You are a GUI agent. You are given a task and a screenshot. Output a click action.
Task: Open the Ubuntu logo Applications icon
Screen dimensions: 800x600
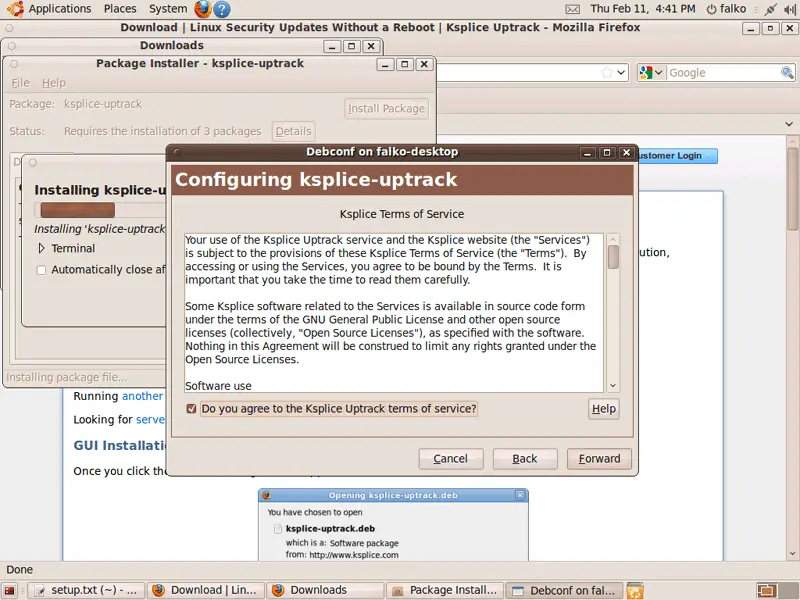(x=15, y=9)
